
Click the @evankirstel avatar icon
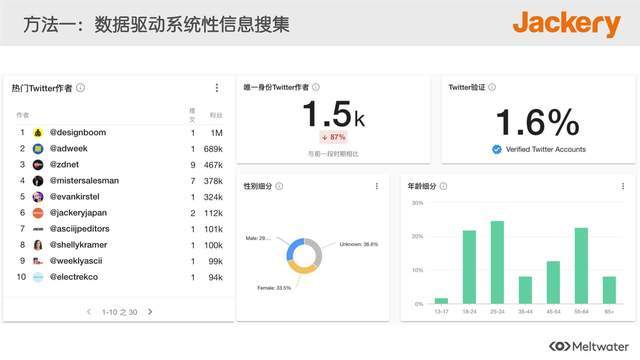coord(38,197)
